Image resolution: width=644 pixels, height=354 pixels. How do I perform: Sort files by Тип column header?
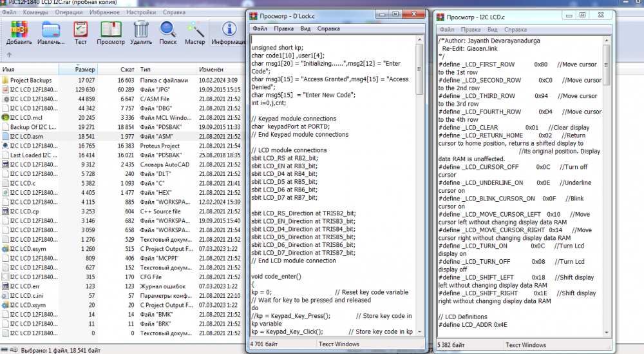pos(146,69)
